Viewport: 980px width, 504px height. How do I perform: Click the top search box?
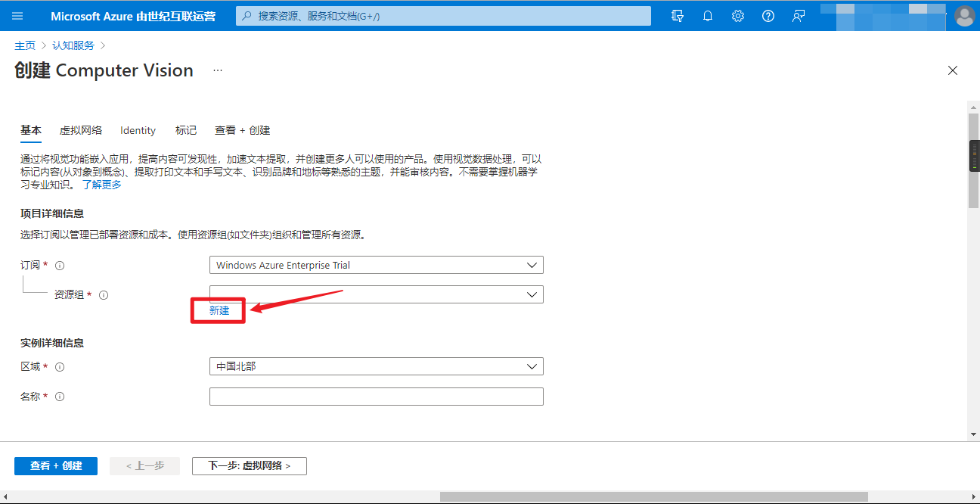click(x=443, y=16)
